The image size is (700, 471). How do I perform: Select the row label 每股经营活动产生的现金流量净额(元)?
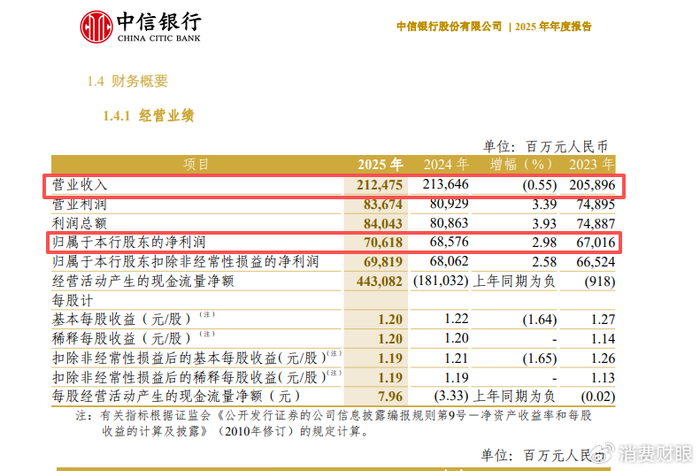click(176, 396)
